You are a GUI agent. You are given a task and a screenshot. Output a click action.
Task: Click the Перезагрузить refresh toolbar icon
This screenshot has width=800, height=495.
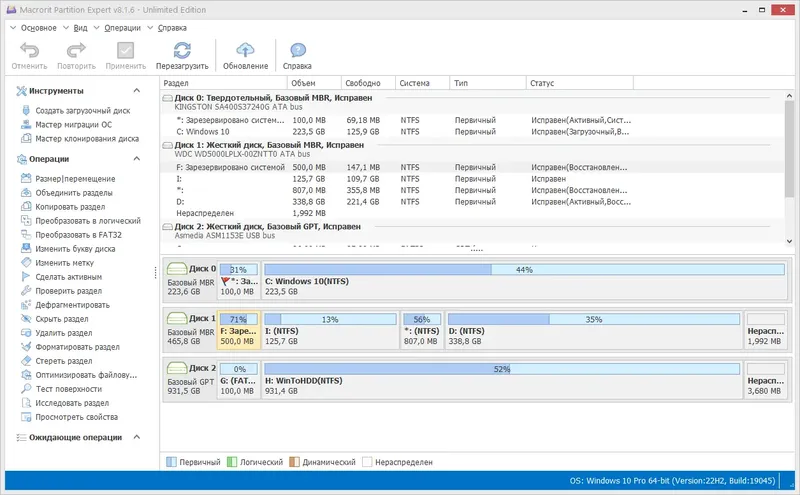click(181, 51)
